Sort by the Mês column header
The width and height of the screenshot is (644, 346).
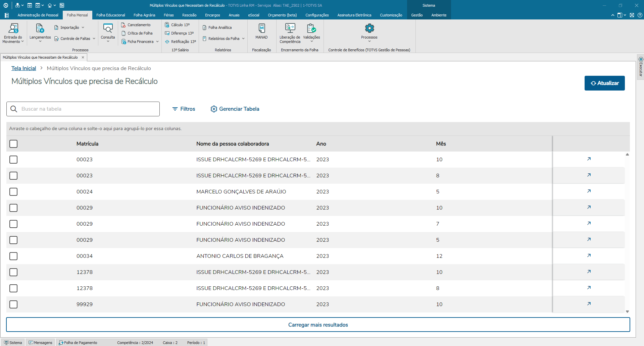pyautogui.click(x=441, y=144)
